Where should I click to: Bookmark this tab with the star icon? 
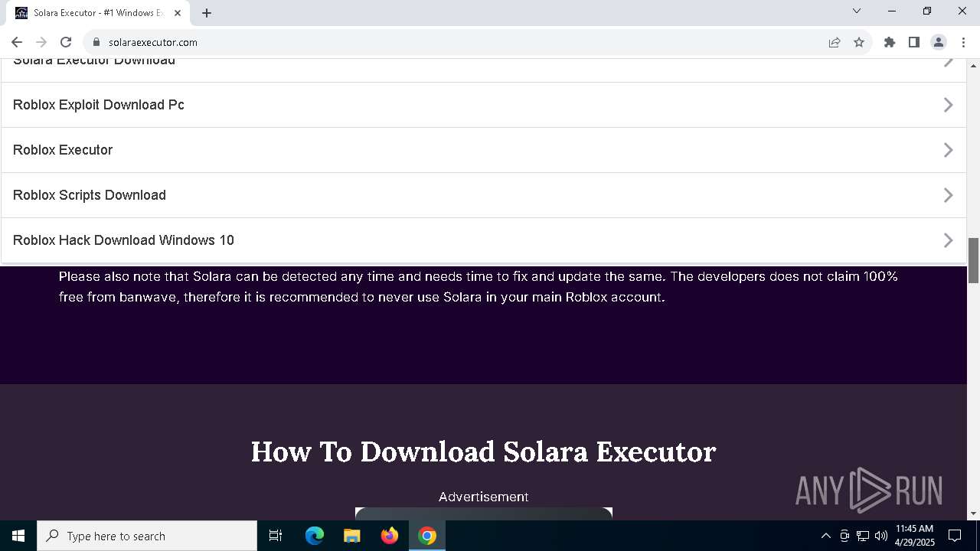click(x=859, y=42)
